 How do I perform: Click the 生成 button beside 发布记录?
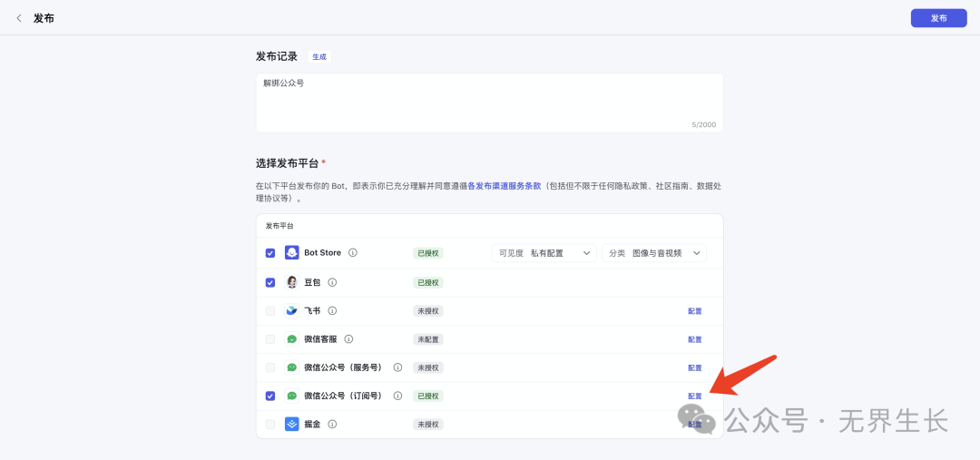319,57
